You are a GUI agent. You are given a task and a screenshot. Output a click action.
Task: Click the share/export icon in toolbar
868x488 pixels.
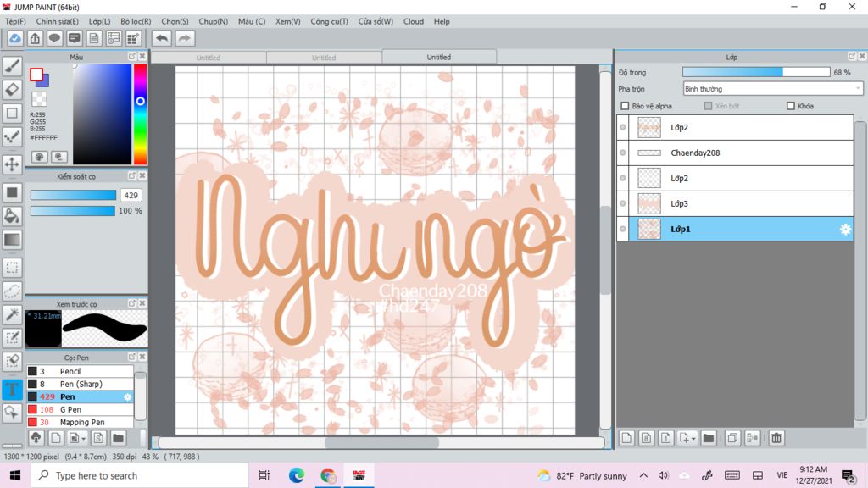(35, 38)
